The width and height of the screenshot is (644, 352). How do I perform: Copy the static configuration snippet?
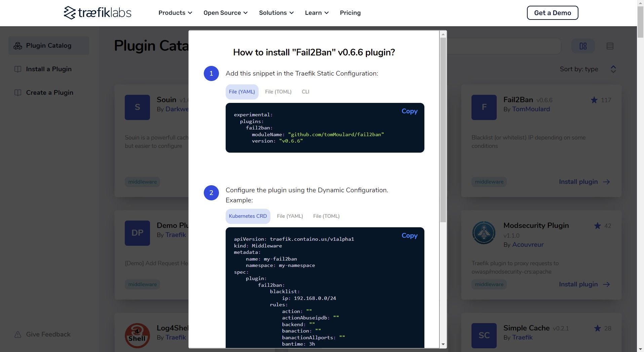tap(409, 111)
